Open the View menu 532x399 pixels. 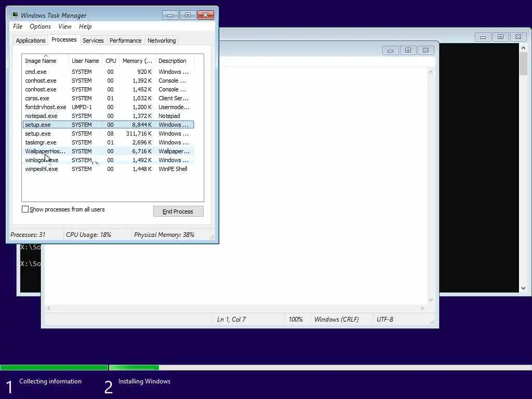(64, 26)
